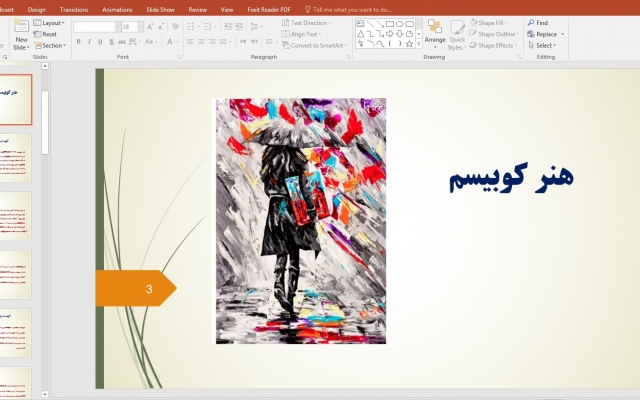This screenshot has height=400, width=640.
Task: Set left-to-right text direction
Action: [x=243, y=42]
